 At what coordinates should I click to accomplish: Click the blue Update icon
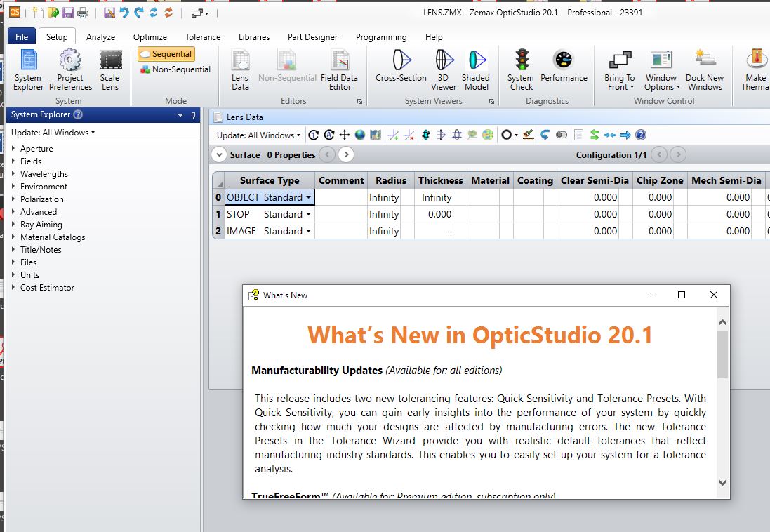[154, 13]
